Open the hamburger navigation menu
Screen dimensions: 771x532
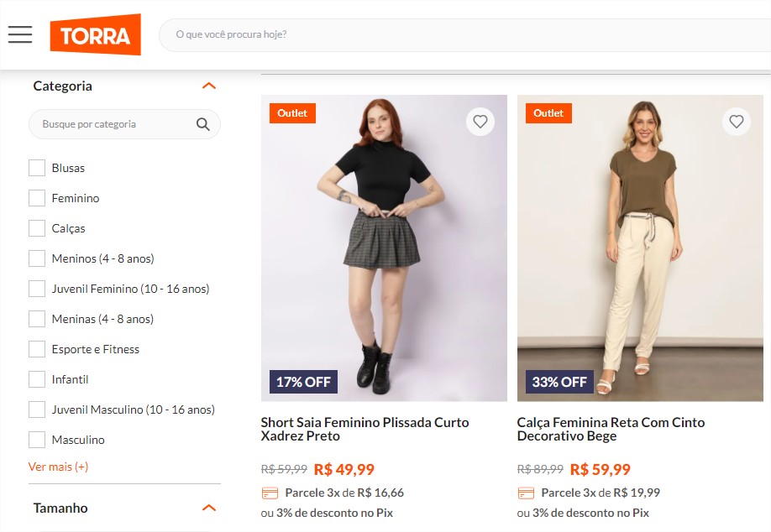[x=20, y=34]
